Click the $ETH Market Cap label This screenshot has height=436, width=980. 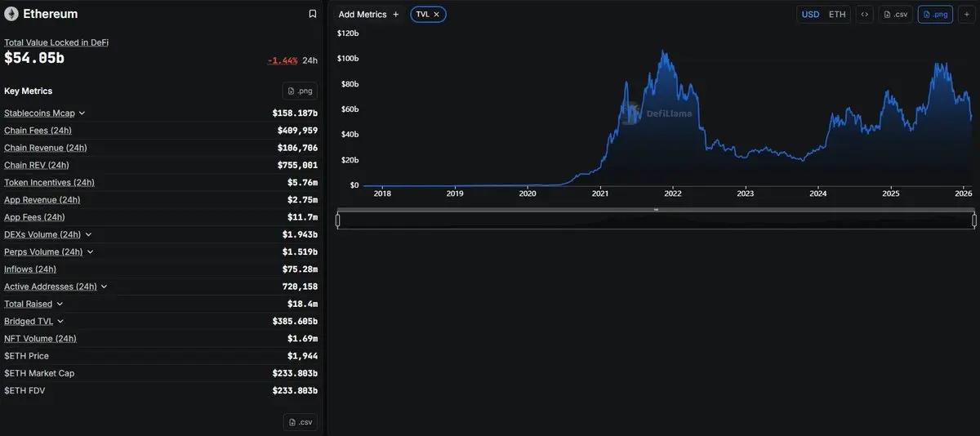(39, 373)
